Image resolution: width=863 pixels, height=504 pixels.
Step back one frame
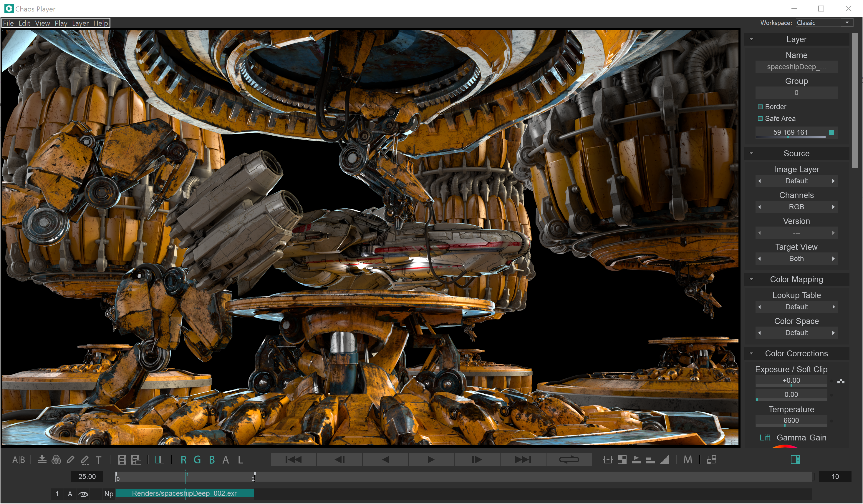click(340, 460)
